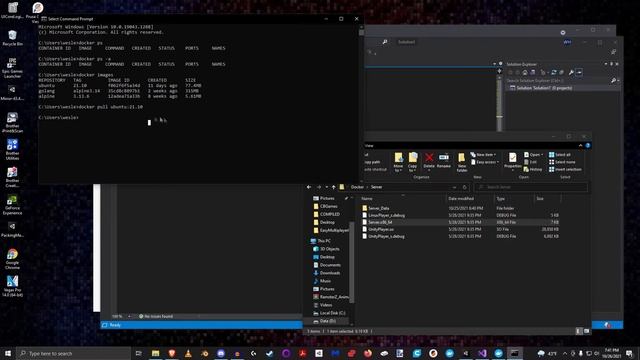Open Brave browser from the taskbar
Viewport: 640px width, 360px height.
[172, 353]
